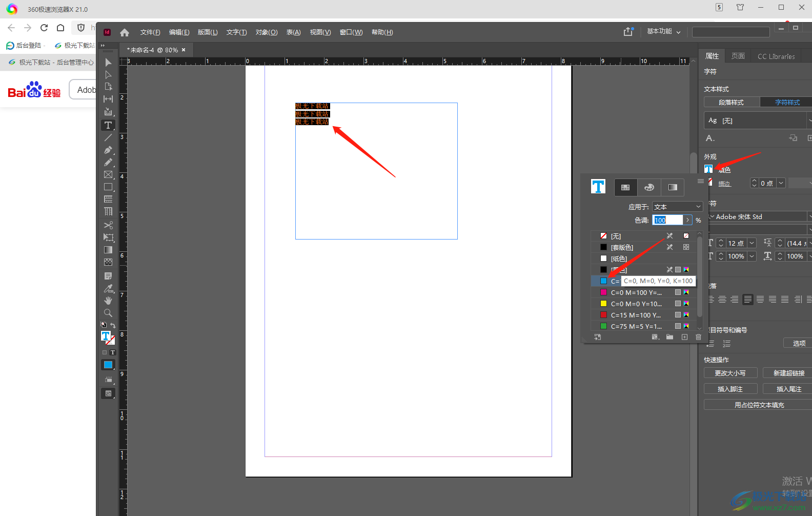Click the new color group folder icon
The width and height of the screenshot is (812, 516).
pos(669,337)
